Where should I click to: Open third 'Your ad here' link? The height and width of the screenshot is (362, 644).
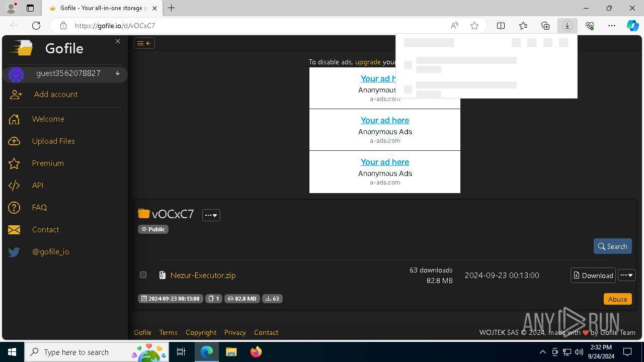tap(385, 162)
